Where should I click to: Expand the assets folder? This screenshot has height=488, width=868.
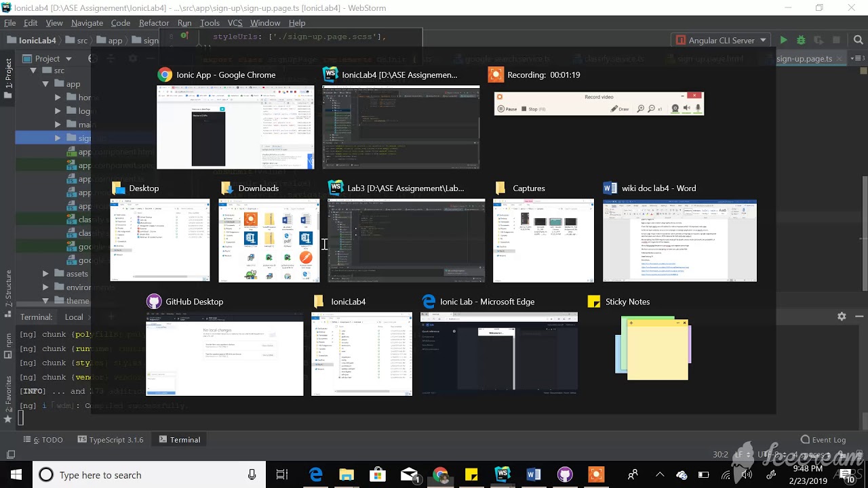pos(45,274)
